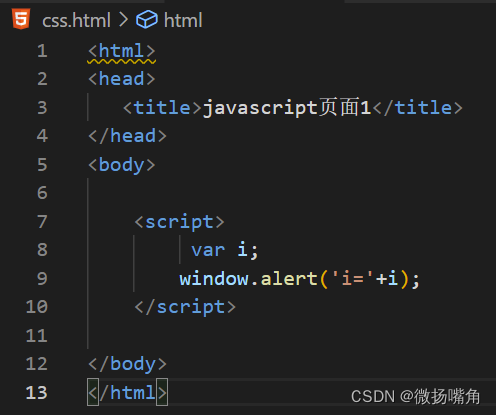
Task: Click line number 5 in gutter
Action: click(x=42, y=165)
